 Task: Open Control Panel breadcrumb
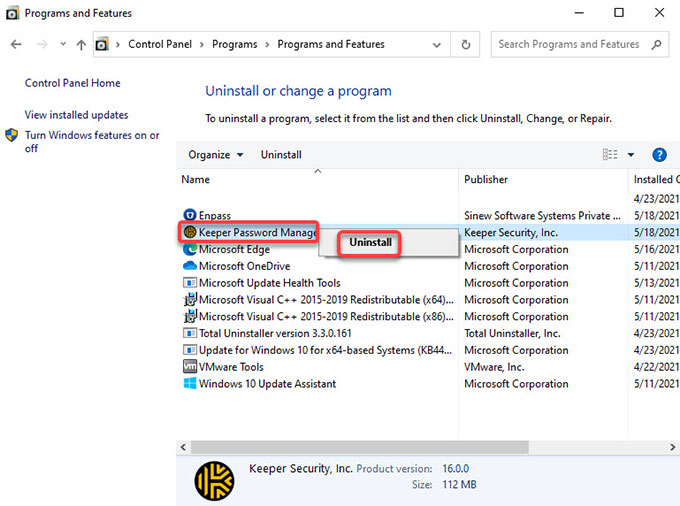tap(160, 44)
